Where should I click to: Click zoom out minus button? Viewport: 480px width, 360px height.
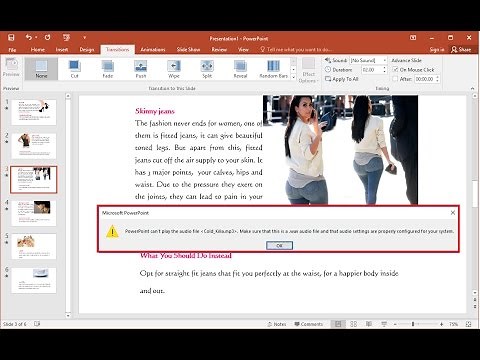pyautogui.click(x=395, y=324)
